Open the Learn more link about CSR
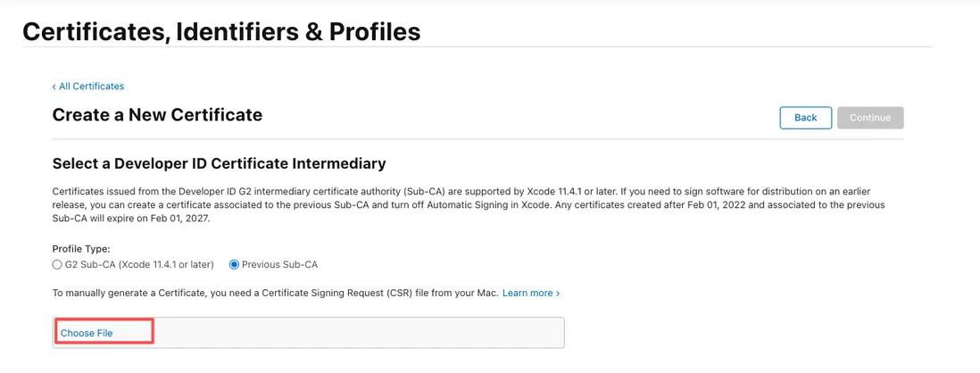Image resolution: width=980 pixels, height=373 pixels. pos(527,293)
